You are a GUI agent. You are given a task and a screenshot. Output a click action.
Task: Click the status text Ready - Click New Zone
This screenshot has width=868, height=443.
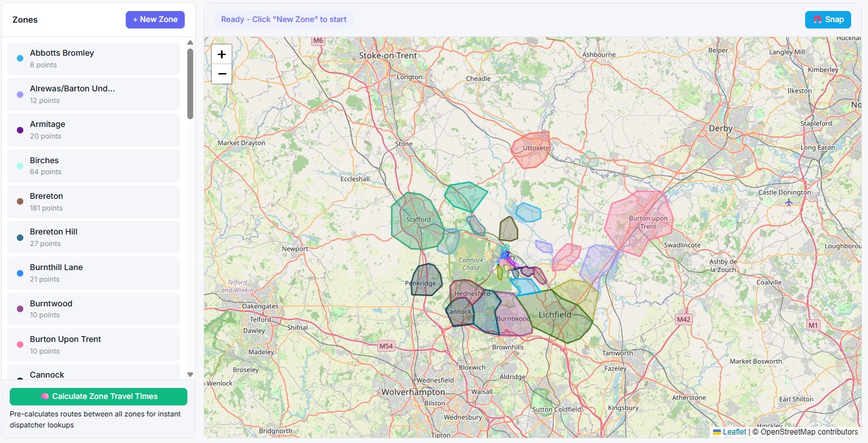point(284,19)
